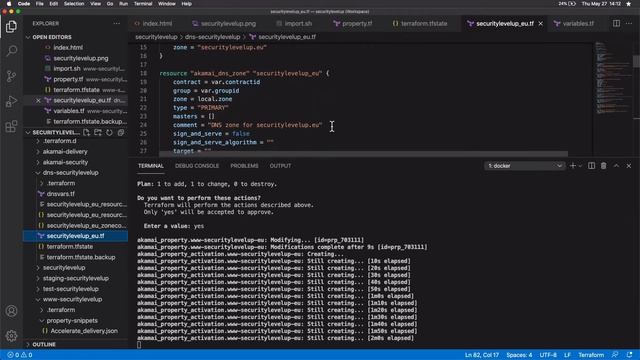Open launch profile chevron beside new terminal
Viewport: 640px width, 360px height.
580,166
